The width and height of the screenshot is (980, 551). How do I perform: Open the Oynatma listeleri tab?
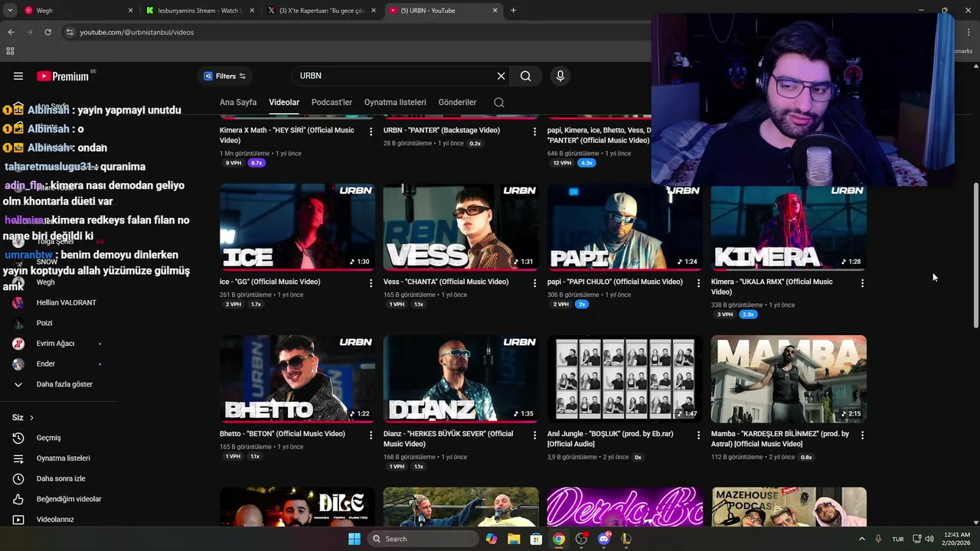click(x=395, y=103)
